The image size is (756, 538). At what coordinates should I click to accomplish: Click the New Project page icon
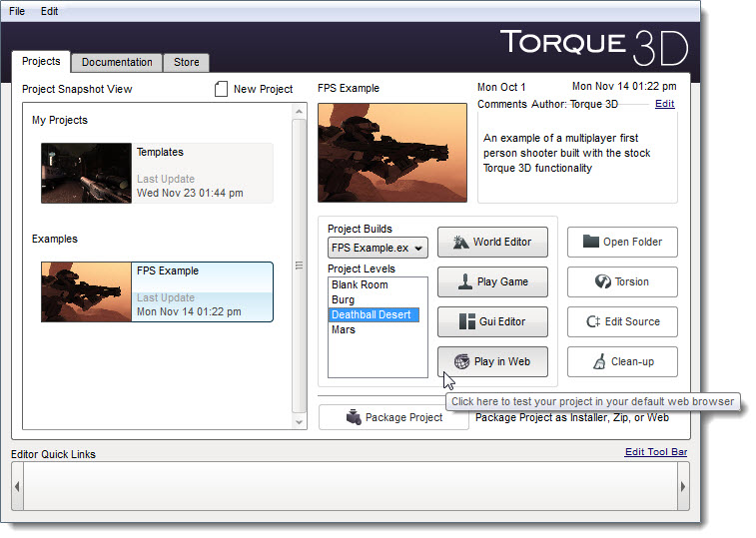click(221, 89)
